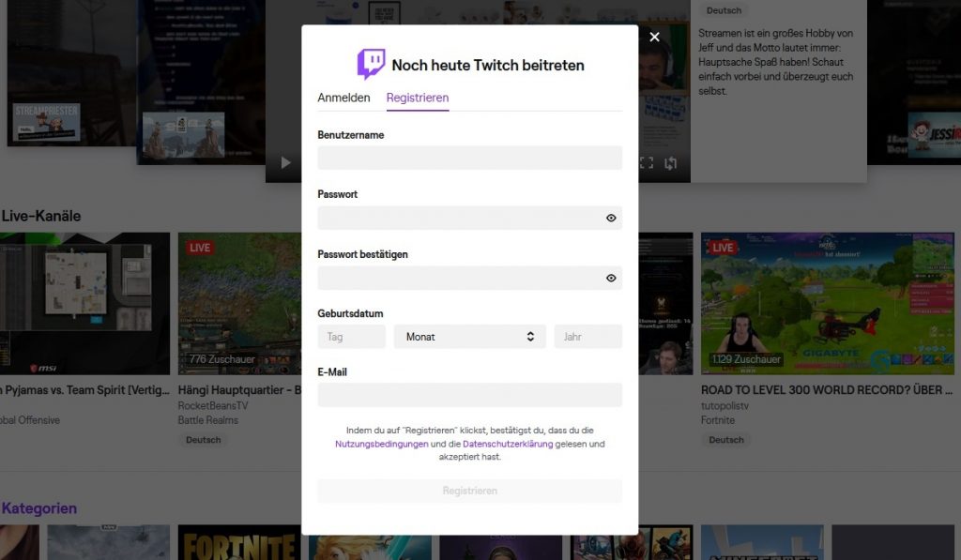The image size is (961, 560).
Task: Show the Passwort bestätigen entry
Action: [611, 278]
